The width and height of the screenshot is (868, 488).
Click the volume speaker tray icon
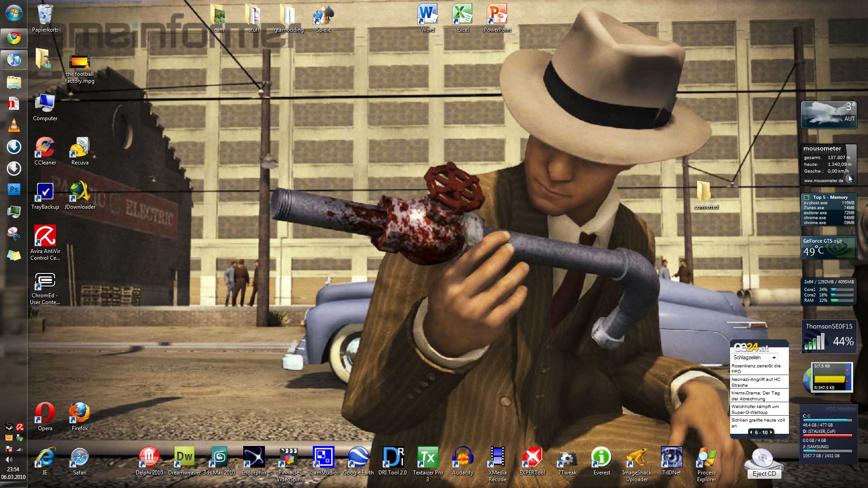coord(9,460)
